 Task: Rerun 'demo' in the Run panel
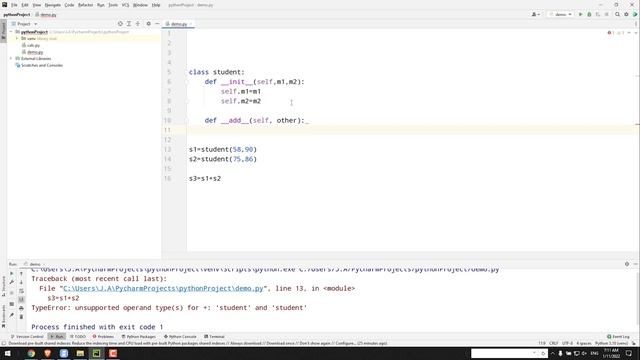tap(11, 273)
